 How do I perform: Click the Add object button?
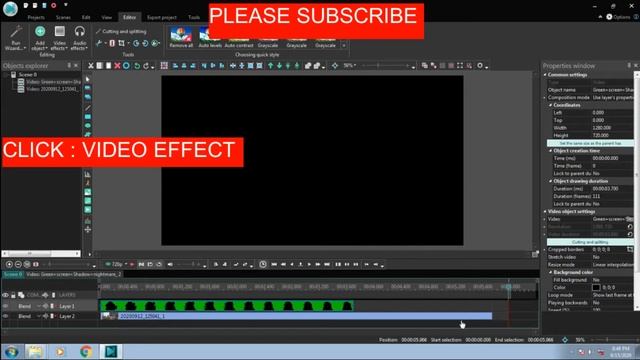tap(40, 38)
